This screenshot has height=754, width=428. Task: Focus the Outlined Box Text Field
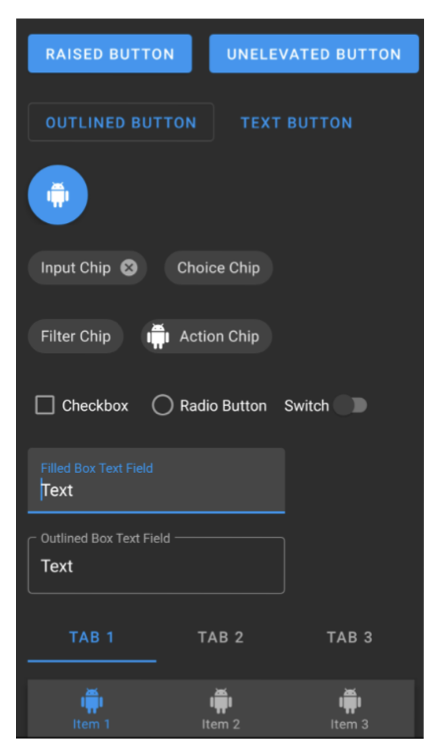[156, 566]
